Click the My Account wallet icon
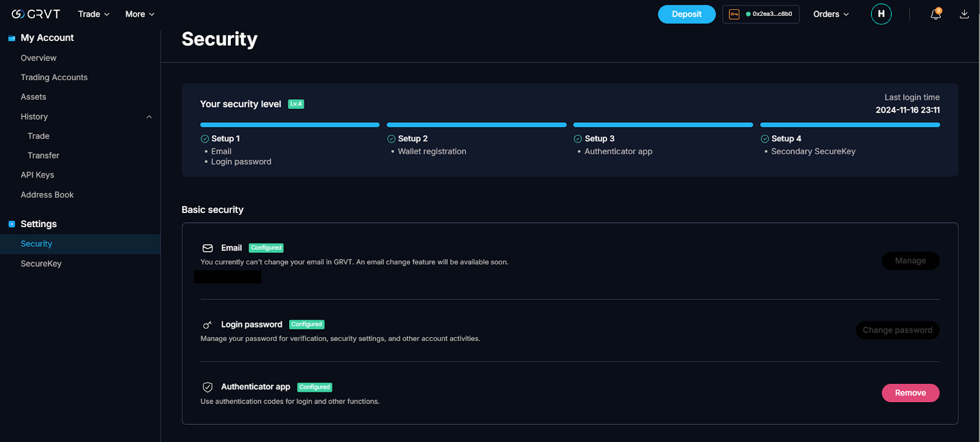The width and height of the screenshot is (980, 442). (x=12, y=38)
